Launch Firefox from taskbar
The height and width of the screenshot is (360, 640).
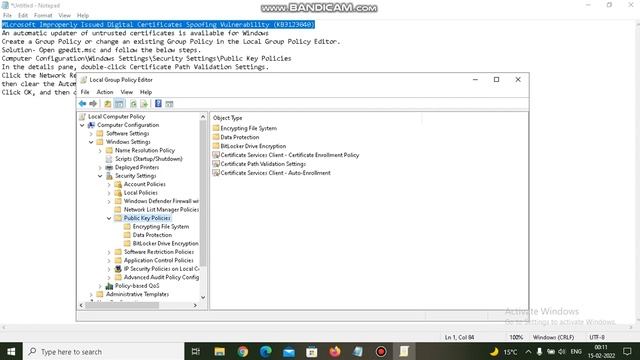(x=335, y=351)
